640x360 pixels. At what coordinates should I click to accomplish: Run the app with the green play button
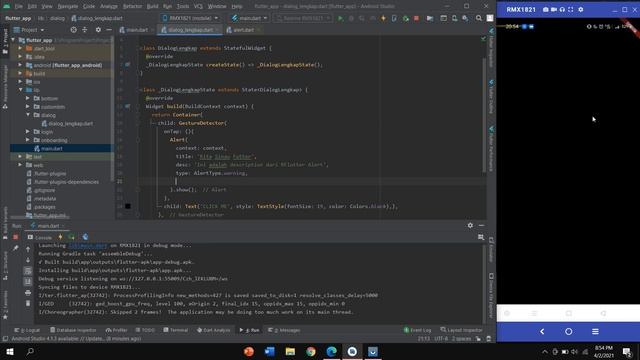[x=340, y=18]
